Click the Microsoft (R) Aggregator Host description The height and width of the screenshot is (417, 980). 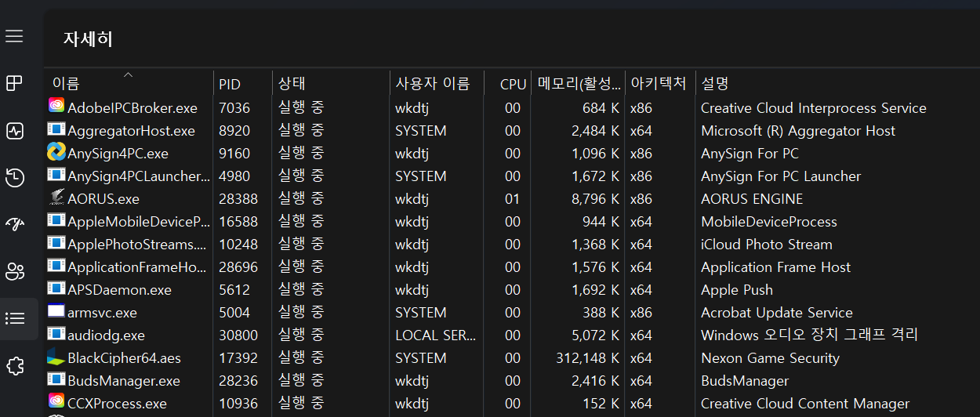[798, 131]
